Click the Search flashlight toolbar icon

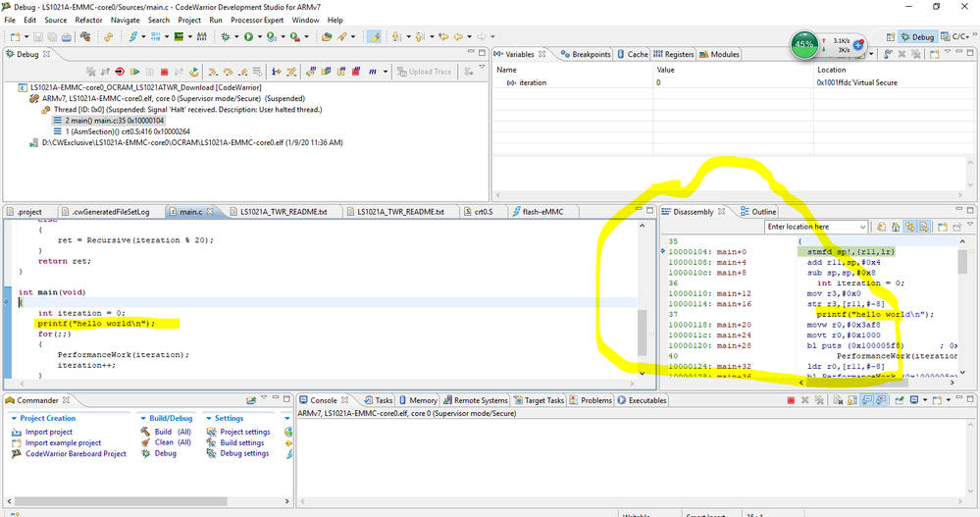[341, 37]
